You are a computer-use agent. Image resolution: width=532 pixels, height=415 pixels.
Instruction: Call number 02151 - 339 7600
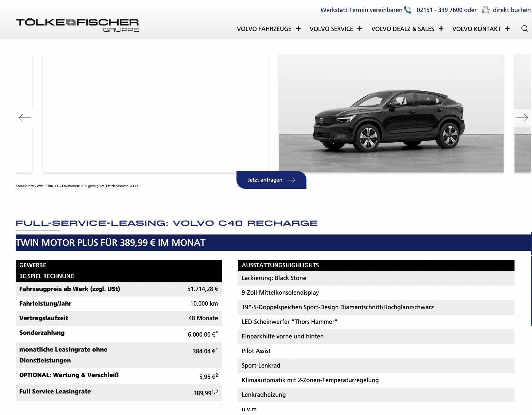[x=440, y=10]
